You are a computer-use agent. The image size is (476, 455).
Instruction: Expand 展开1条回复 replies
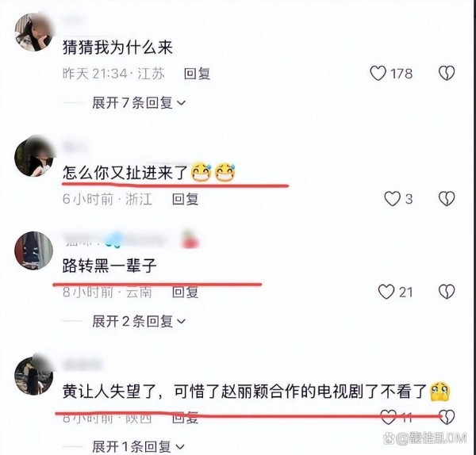[138, 447]
